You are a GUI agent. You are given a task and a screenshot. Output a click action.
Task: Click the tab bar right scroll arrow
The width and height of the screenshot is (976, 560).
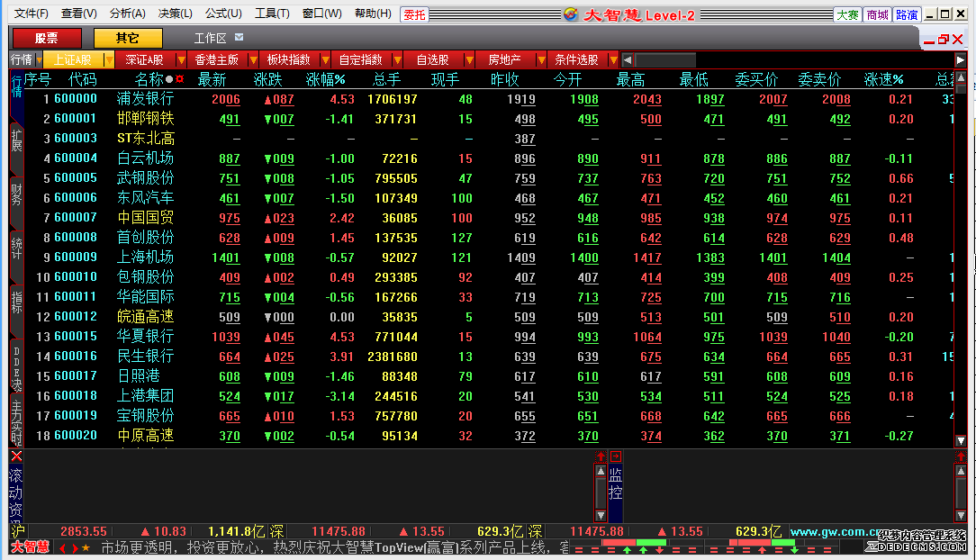coord(961,59)
